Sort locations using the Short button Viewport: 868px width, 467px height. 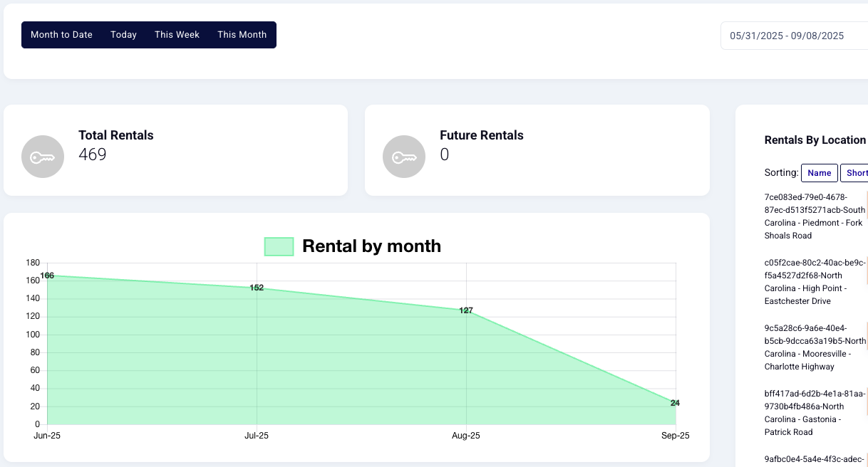[x=855, y=173]
